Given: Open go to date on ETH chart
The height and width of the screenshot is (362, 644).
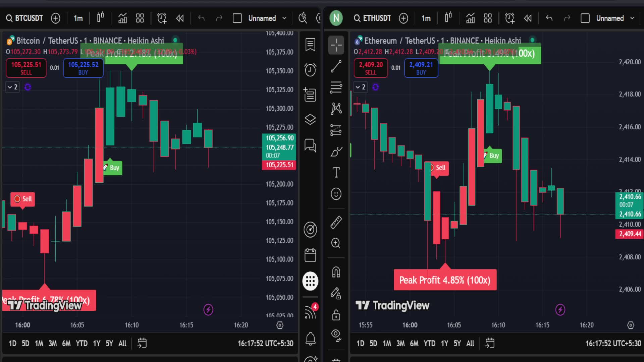Looking at the screenshot, I should tap(490, 343).
